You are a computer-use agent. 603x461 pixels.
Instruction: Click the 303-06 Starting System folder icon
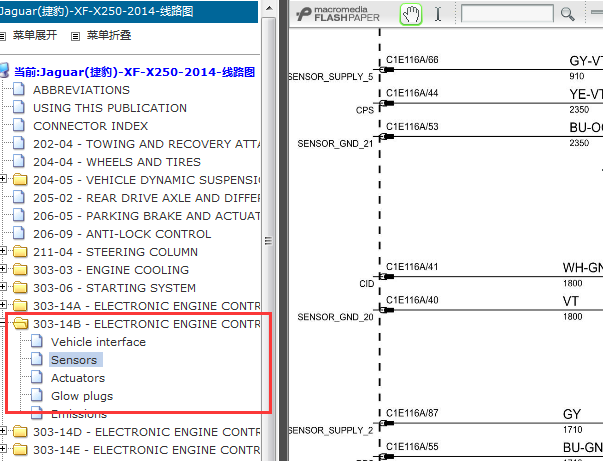coord(20,288)
